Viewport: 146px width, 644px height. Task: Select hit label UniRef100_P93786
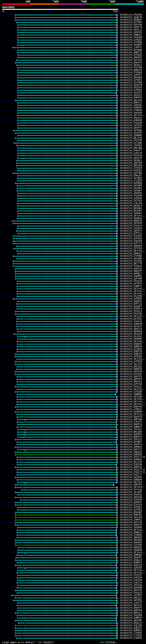[131, 67]
